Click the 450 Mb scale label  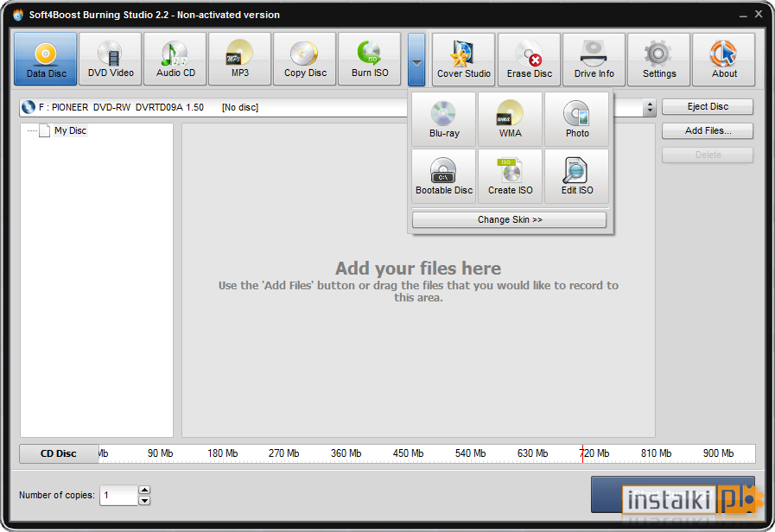[x=409, y=453]
